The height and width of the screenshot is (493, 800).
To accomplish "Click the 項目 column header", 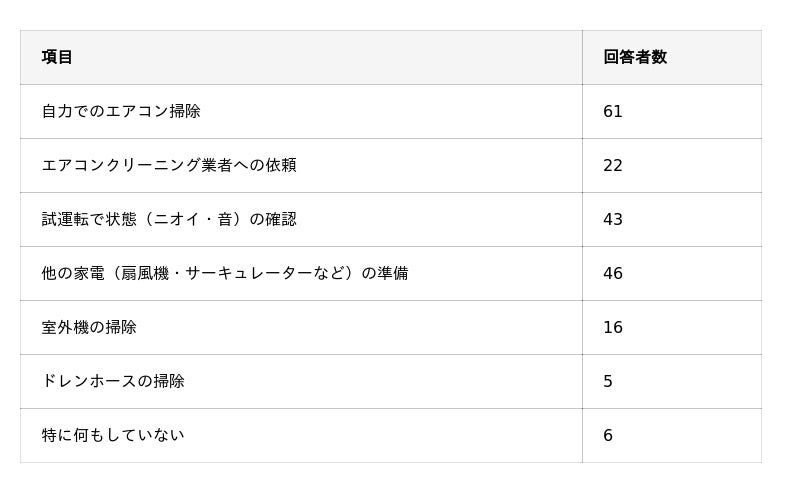I will [57, 57].
